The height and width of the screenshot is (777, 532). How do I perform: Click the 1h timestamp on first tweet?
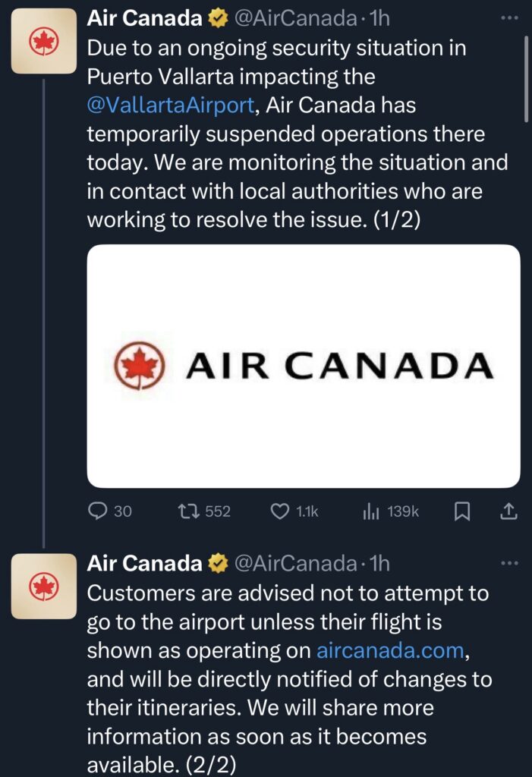tap(379, 16)
